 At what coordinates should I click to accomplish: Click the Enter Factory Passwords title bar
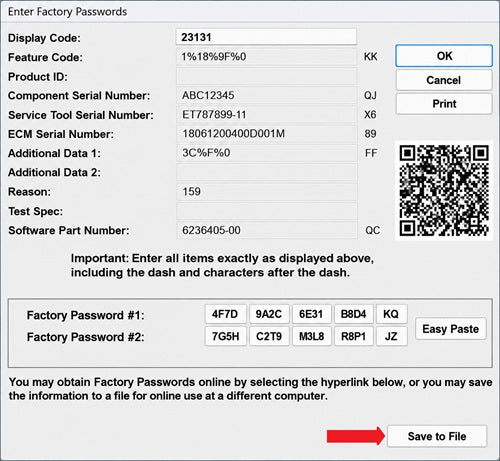click(250, 12)
